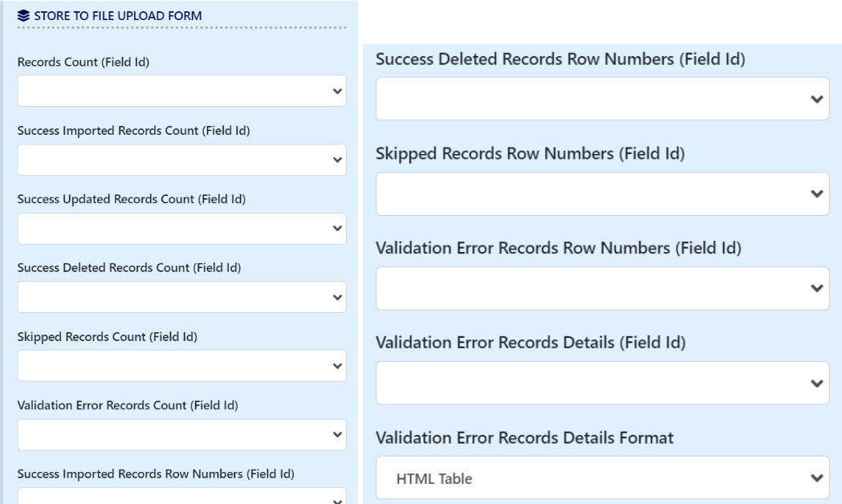This screenshot has width=842, height=504.
Task: Expand the Success Deleted Records Count dropdown
Action: coord(182,297)
